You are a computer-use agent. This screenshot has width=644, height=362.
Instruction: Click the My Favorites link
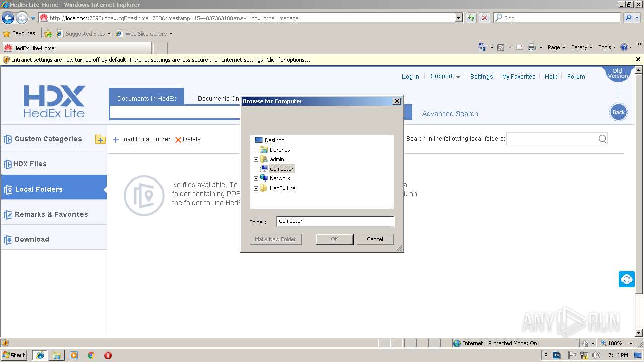click(x=519, y=77)
